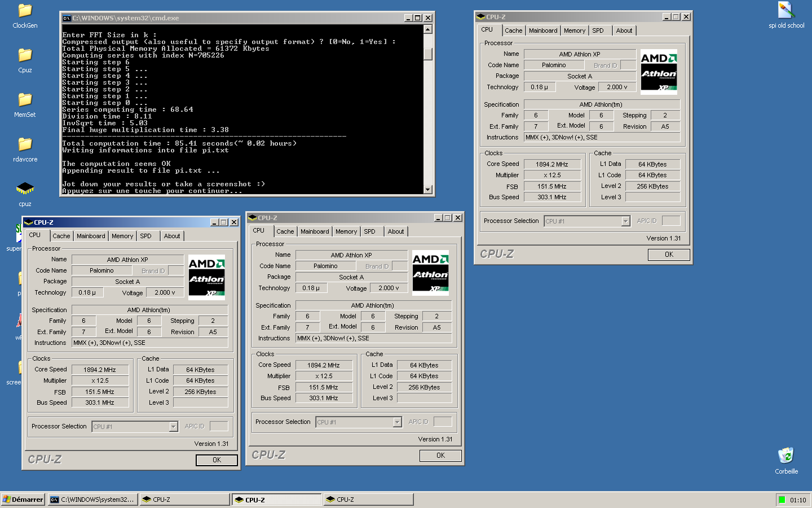The height and width of the screenshot is (508, 812).
Task: Open Mainboard tab in top-right CPU-Z
Action: (x=543, y=30)
